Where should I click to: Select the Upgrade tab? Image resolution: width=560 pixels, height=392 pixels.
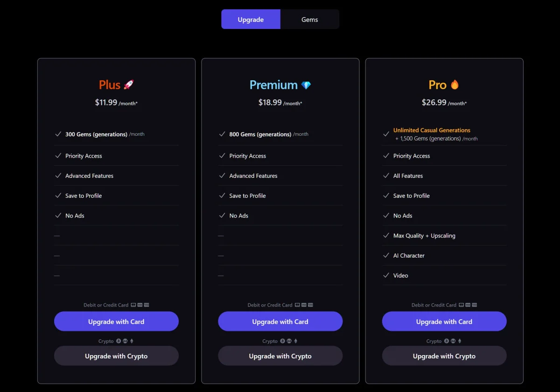click(x=251, y=20)
